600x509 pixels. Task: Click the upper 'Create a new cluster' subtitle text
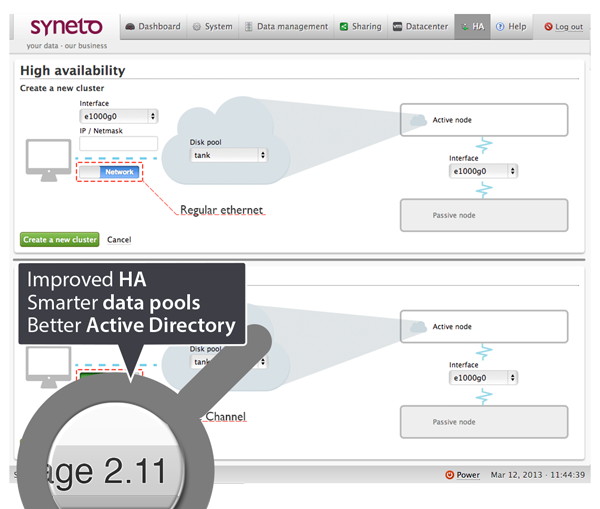(x=62, y=88)
